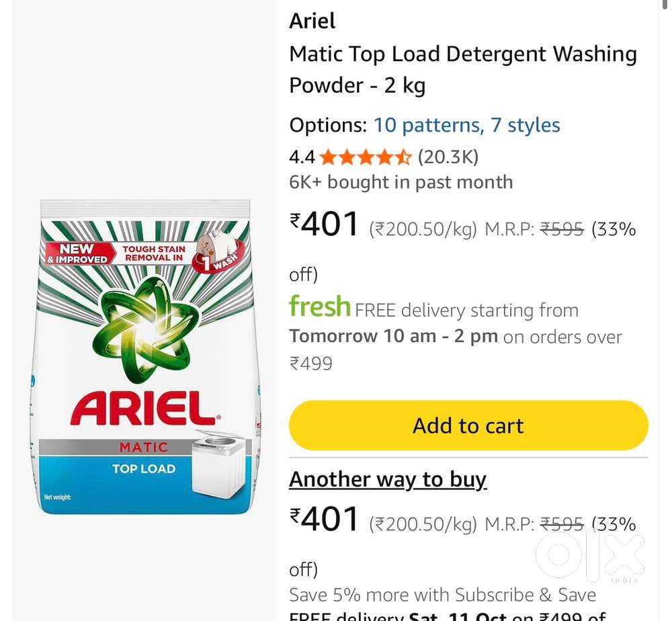Viewport: 672px width, 621px height.
Task: Click the ₹401 price under Another way to buy
Action: point(325,520)
